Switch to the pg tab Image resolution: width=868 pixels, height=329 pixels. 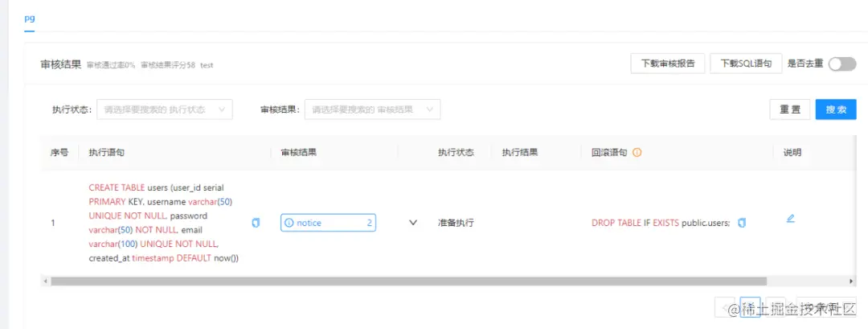[30, 17]
